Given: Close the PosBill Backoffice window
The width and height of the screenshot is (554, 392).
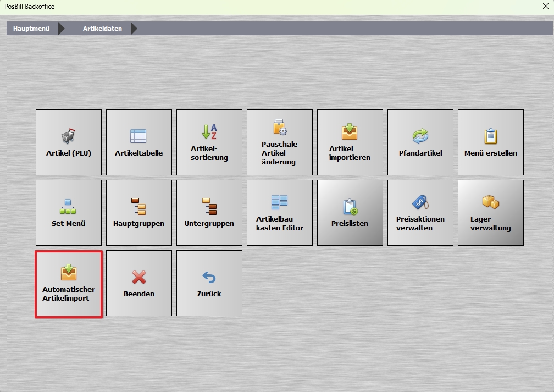Looking at the screenshot, I should click(x=546, y=7).
